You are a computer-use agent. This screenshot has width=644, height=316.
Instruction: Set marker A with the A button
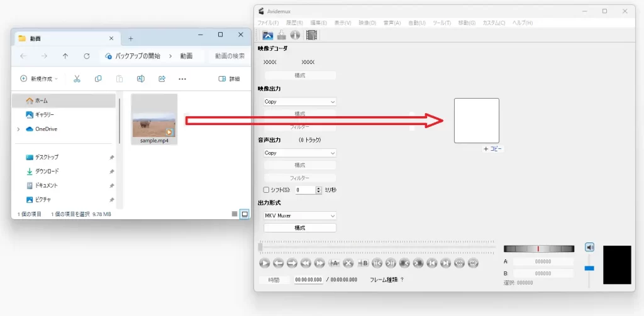[x=335, y=263]
